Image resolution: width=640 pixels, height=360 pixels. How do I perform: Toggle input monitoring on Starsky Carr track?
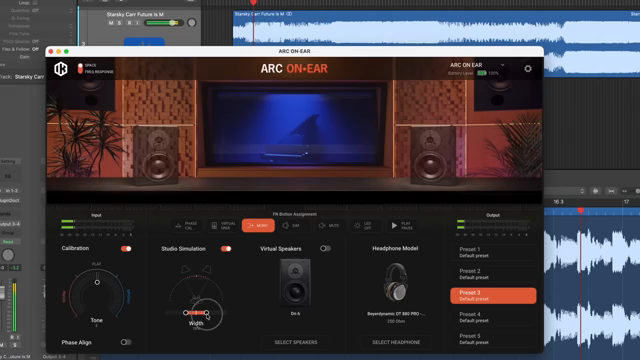tap(138, 23)
